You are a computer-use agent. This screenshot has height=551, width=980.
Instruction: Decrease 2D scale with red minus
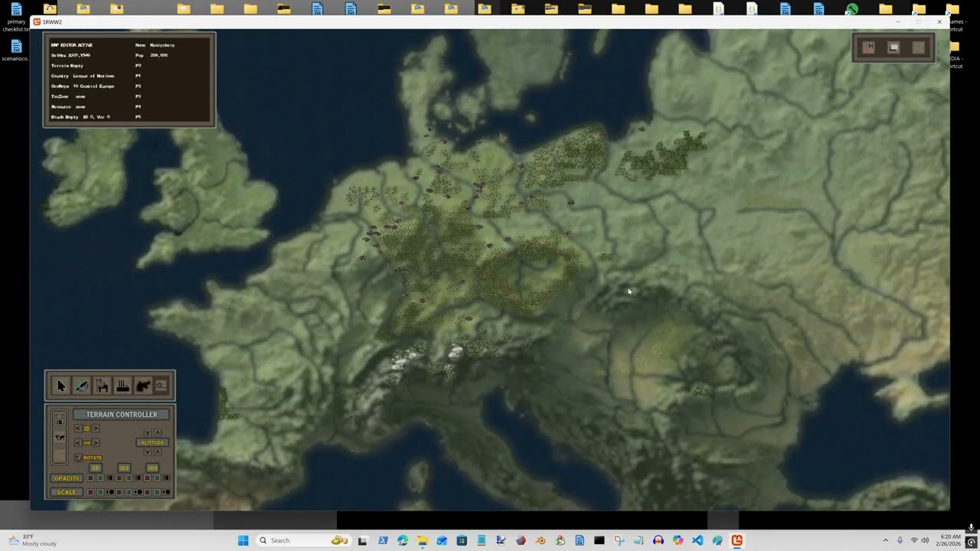pyautogui.click(x=91, y=492)
